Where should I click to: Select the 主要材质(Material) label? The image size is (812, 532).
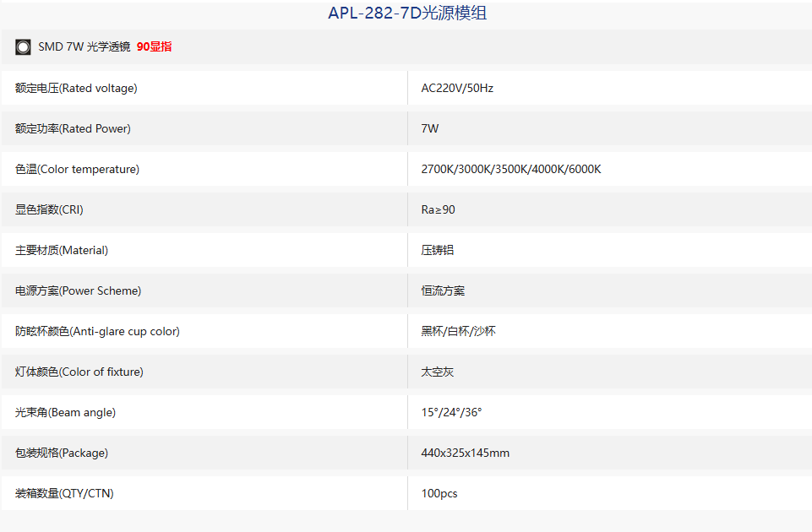coord(62,251)
